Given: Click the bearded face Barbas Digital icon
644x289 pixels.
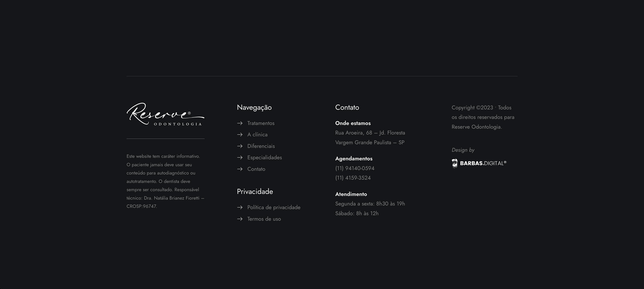Looking at the screenshot, I should (455, 163).
